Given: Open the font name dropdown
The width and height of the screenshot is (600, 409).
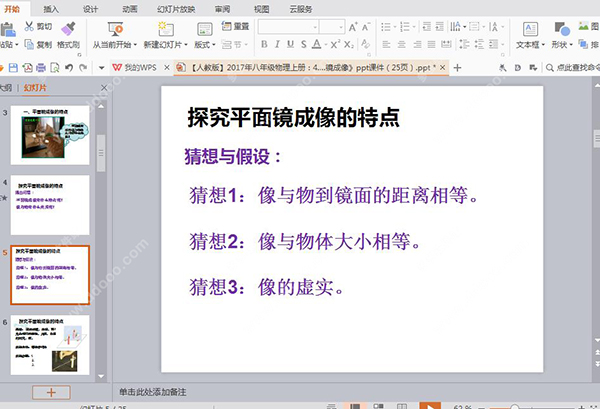Looking at the screenshot, I should click(x=315, y=27).
